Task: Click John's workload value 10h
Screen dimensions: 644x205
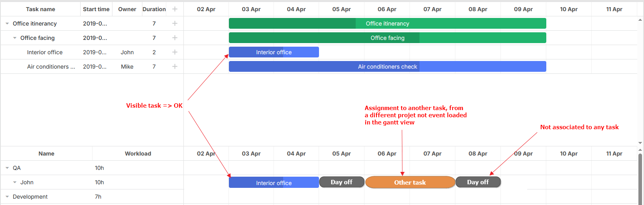Action: (x=99, y=182)
